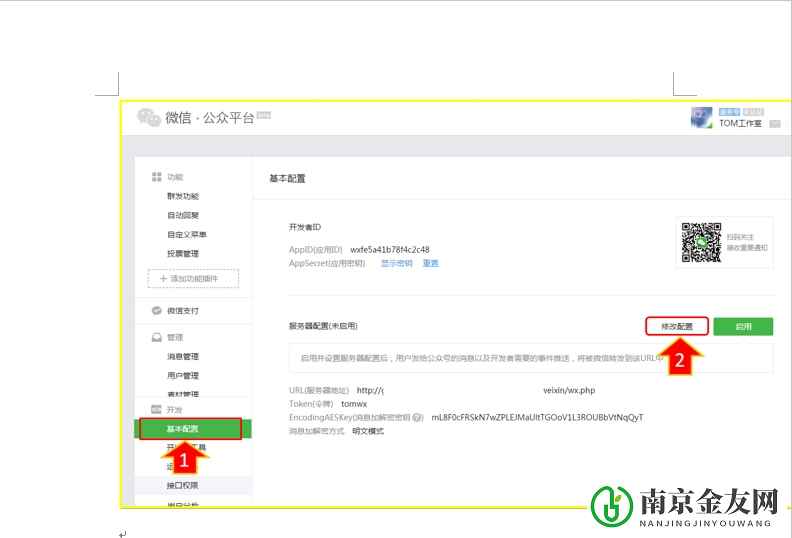Open 群发功能 in the sidebar
The width and height of the screenshot is (792, 538).
pos(183,197)
